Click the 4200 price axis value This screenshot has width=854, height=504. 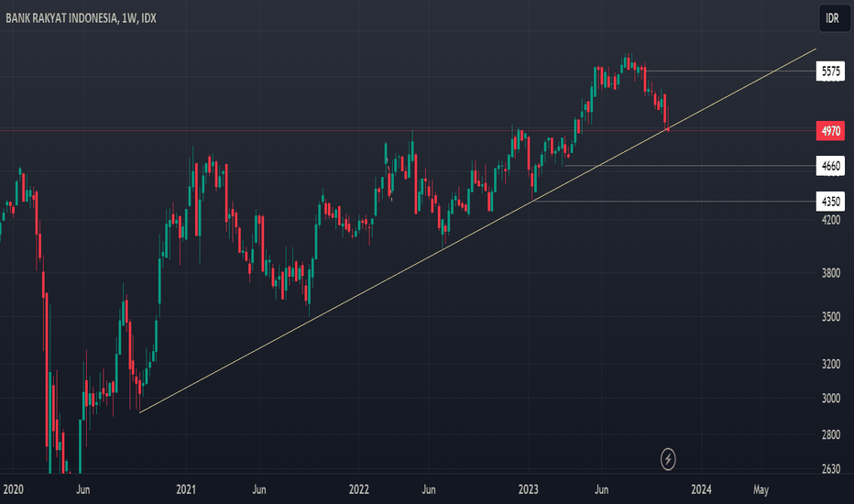click(x=830, y=220)
